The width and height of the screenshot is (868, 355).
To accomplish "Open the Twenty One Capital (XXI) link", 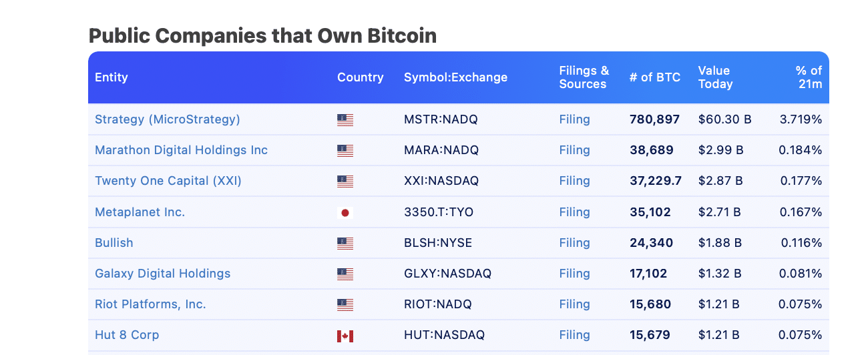I will tap(168, 181).
